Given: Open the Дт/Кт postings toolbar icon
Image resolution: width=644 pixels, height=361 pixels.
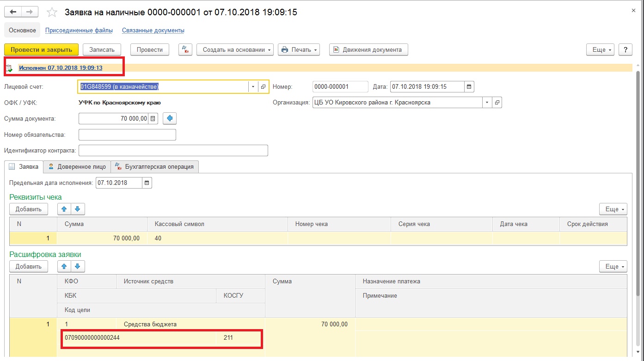Looking at the screenshot, I should [185, 50].
